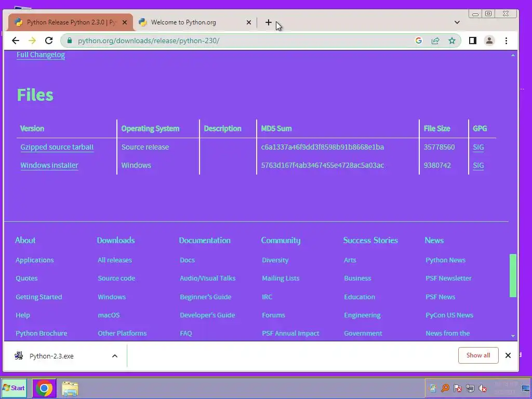Open the Help footer link
532x399 pixels.
click(23, 315)
